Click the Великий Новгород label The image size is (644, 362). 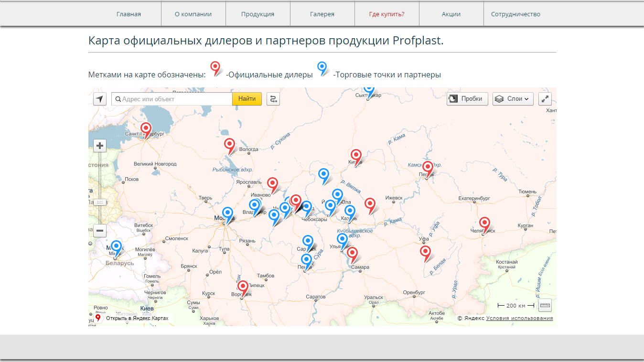pyautogui.click(x=155, y=164)
